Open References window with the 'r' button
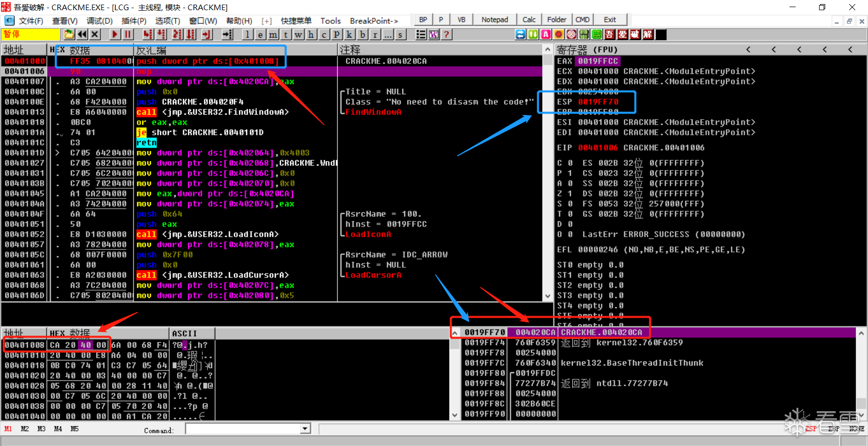The width and height of the screenshot is (868, 446). click(375, 34)
